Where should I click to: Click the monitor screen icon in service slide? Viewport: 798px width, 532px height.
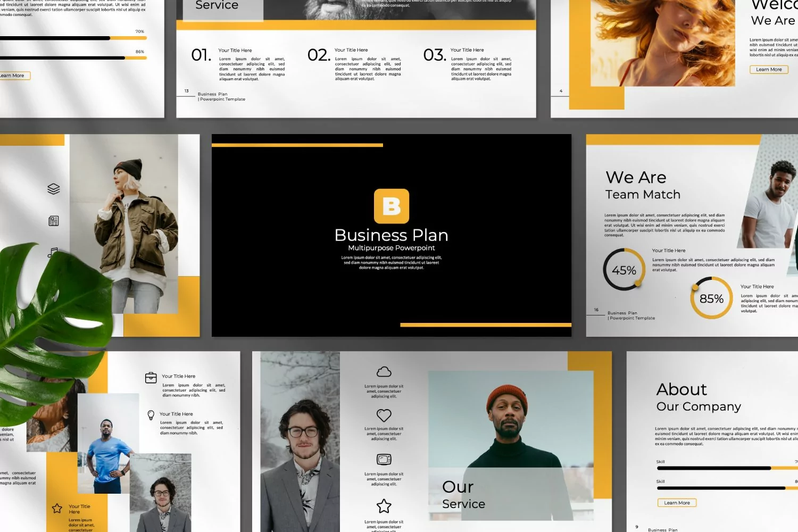pyautogui.click(x=384, y=460)
